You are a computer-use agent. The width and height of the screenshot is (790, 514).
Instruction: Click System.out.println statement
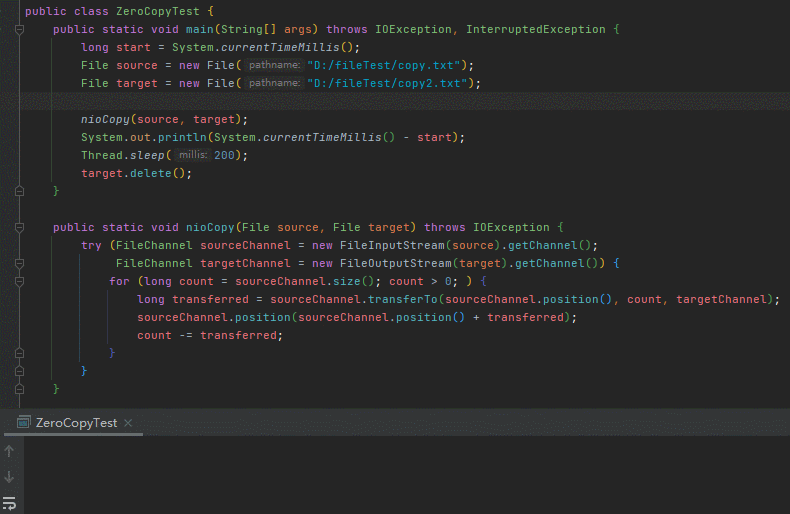[273, 137]
